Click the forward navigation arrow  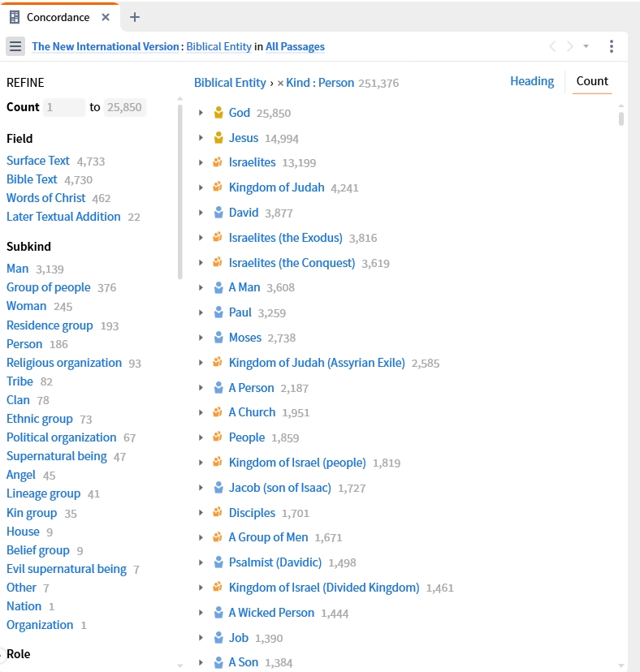[570, 46]
